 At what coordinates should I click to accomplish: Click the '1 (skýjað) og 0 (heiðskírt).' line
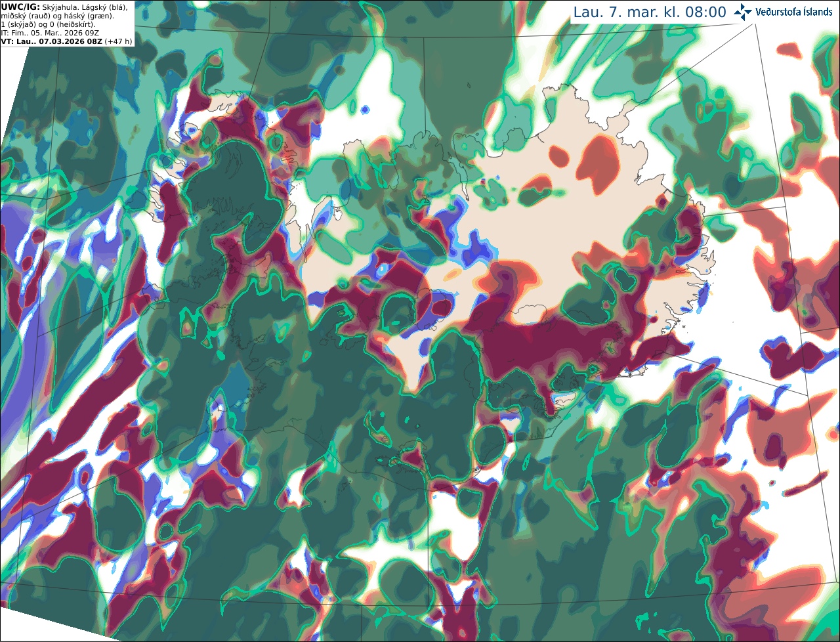[x=49, y=24]
